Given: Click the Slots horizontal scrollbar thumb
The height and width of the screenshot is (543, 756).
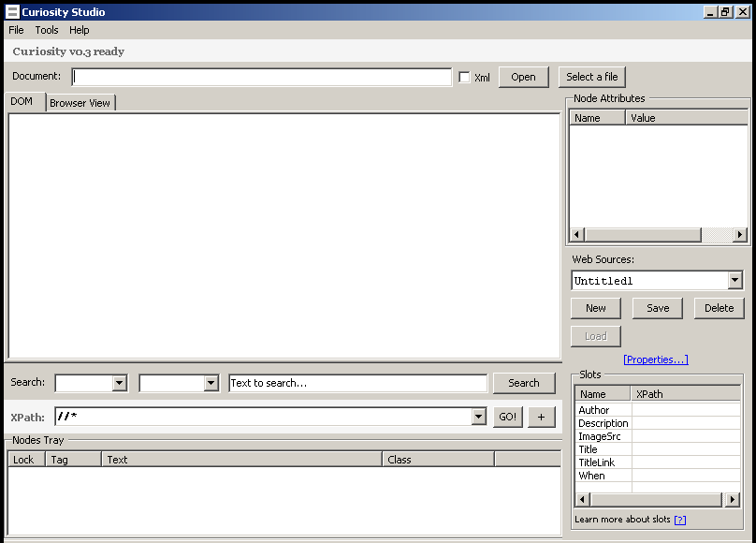Looking at the screenshot, I should click(656, 500).
